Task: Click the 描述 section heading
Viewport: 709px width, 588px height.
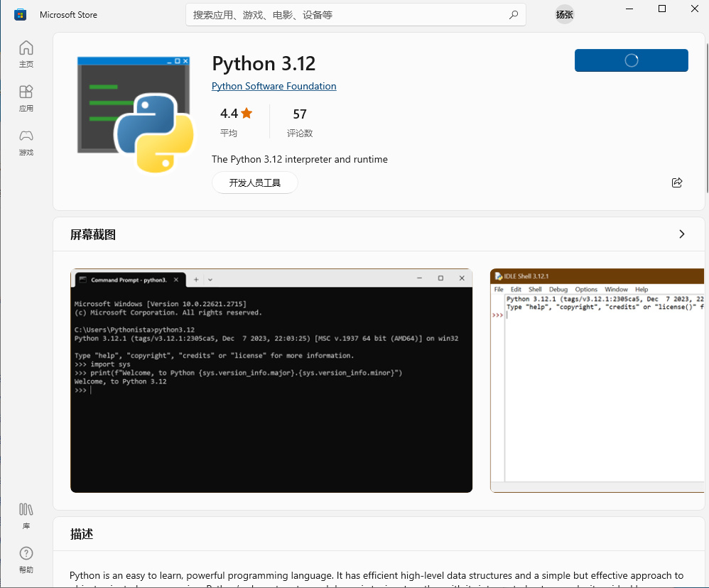Action: pyautogui.click(x=82, y=534)
